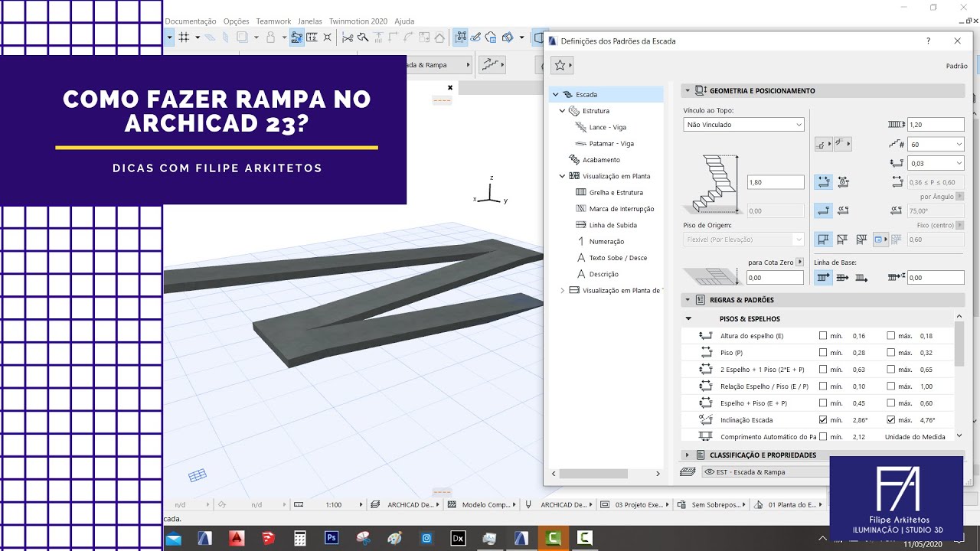
Task: Open the ruler measure tool icon
Action: tap(312, 37)
